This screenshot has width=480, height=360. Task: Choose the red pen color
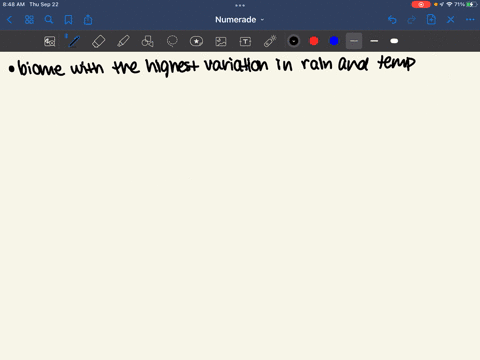314,41
